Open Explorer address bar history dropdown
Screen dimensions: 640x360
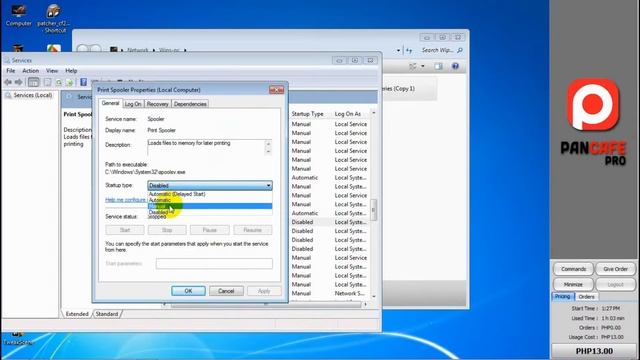tap(398, 51)
